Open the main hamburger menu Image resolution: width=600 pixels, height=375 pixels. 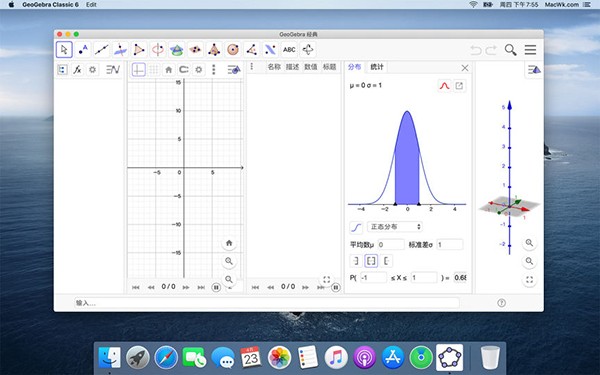pos(530,50)
